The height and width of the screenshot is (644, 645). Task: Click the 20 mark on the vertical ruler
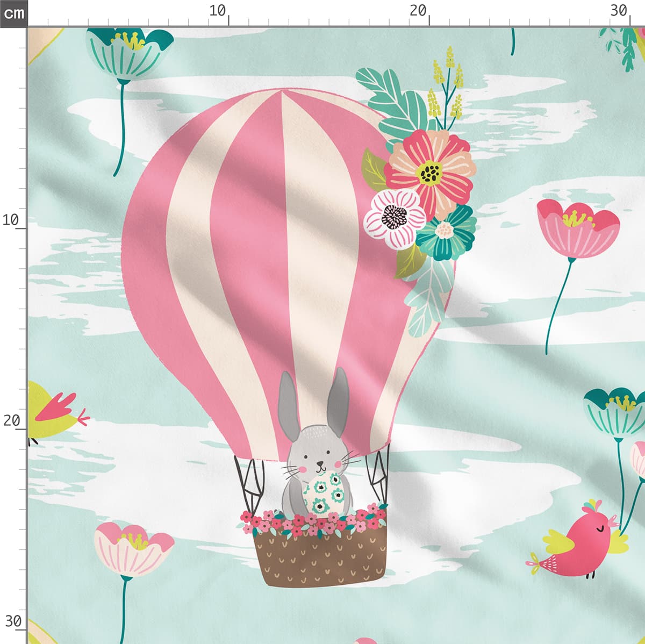click(x=11, y=420)
